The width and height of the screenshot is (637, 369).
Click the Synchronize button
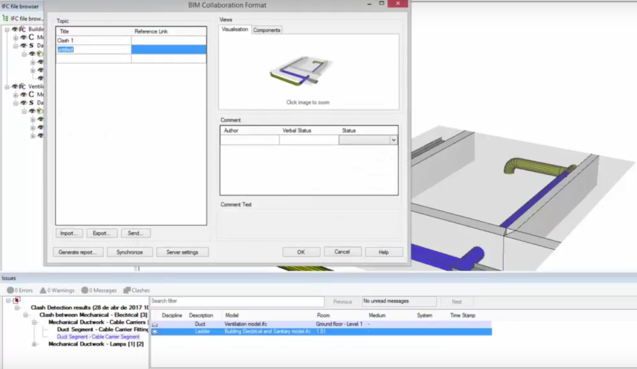pyautogui.click(x=130, y=252)
